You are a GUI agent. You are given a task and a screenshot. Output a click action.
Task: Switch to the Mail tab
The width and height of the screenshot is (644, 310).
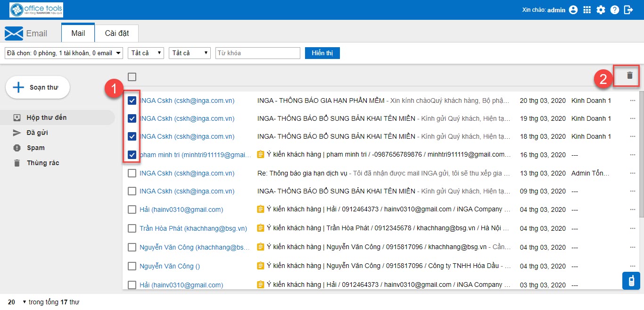tap(78, 33)
